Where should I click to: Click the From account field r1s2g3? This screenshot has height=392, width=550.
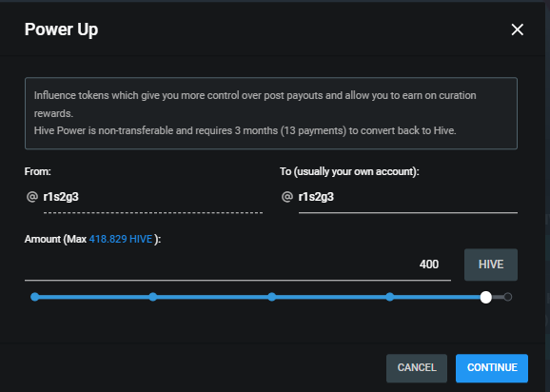(153, 197)
